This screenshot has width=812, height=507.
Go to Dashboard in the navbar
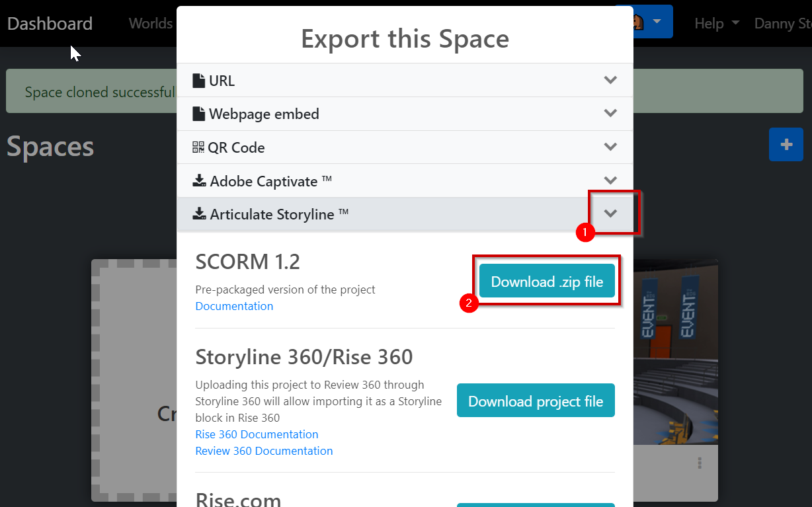(x=50, y=24)
